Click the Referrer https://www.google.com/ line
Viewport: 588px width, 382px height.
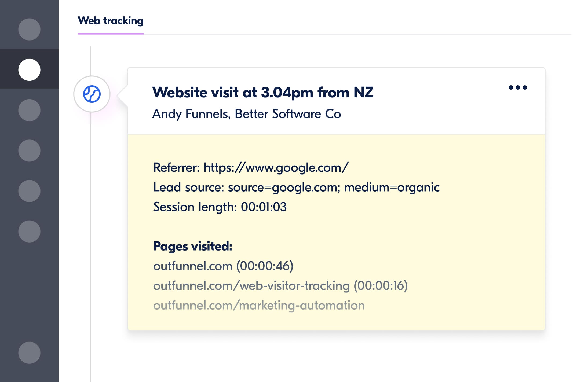click(x=251, y=168)
